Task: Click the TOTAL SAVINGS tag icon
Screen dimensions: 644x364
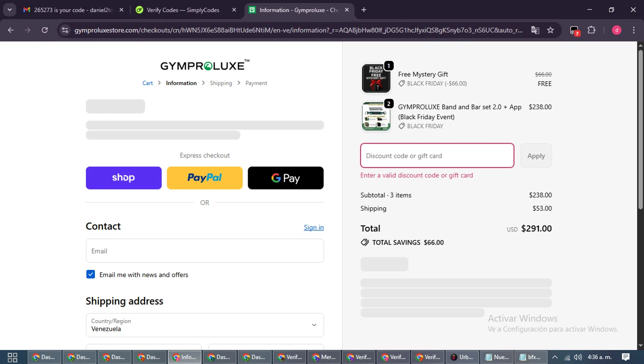Action: point(365,242)
